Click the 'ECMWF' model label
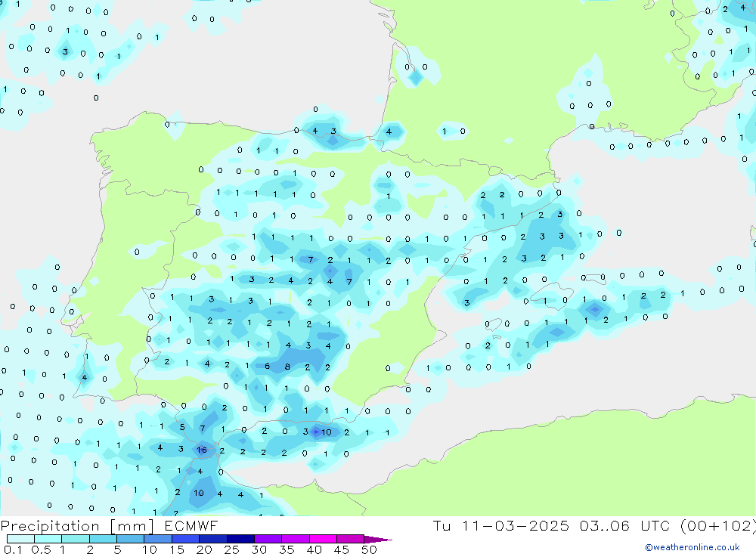Viewport: 756px width, 554px height. click(191, 525)
